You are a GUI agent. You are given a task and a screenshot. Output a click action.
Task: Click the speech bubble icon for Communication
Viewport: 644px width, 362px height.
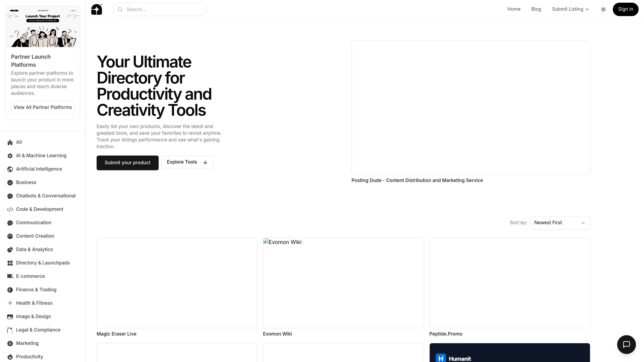[x=10, y=223]
